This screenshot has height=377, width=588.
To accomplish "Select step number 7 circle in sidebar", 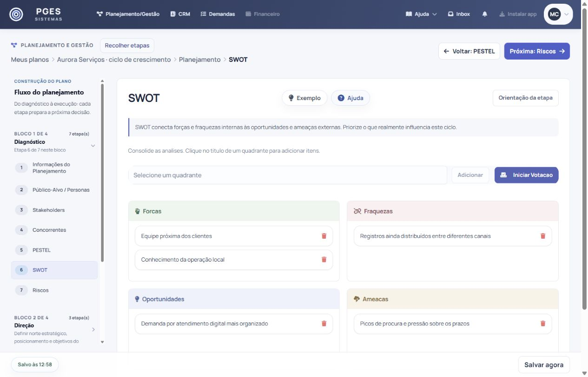I will pos(21,290).
